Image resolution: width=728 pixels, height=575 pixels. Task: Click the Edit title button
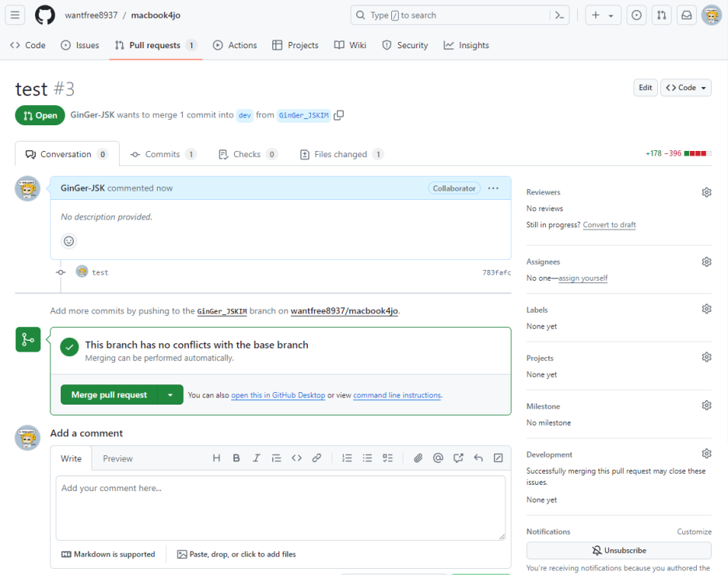coord(646,88)
